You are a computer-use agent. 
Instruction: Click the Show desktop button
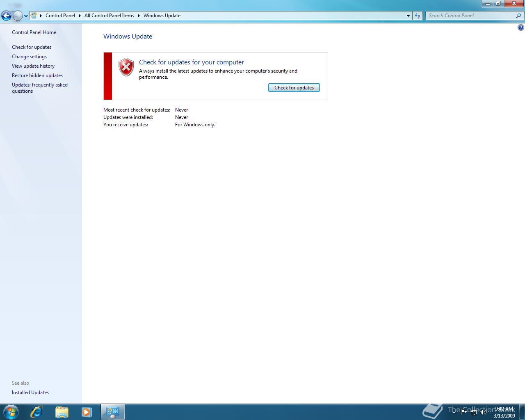pos(522,412)
